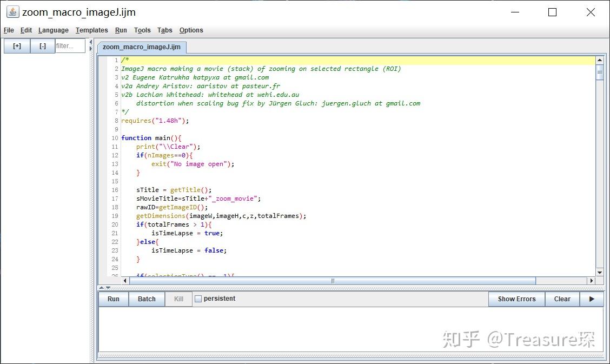This screenshot has width=610, height=364.
Task: Click the sMovieTitle assignment line
Action: tap(198, 198)
